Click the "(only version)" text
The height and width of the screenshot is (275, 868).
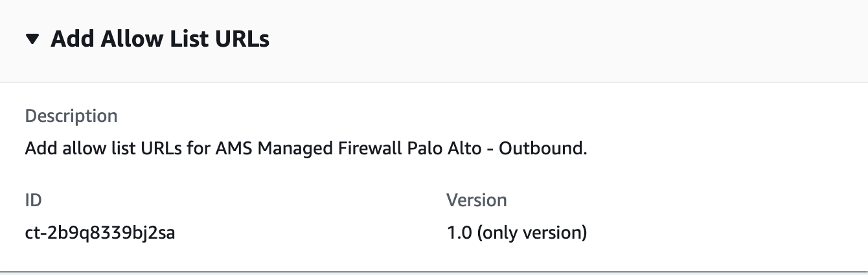(532, 232)
